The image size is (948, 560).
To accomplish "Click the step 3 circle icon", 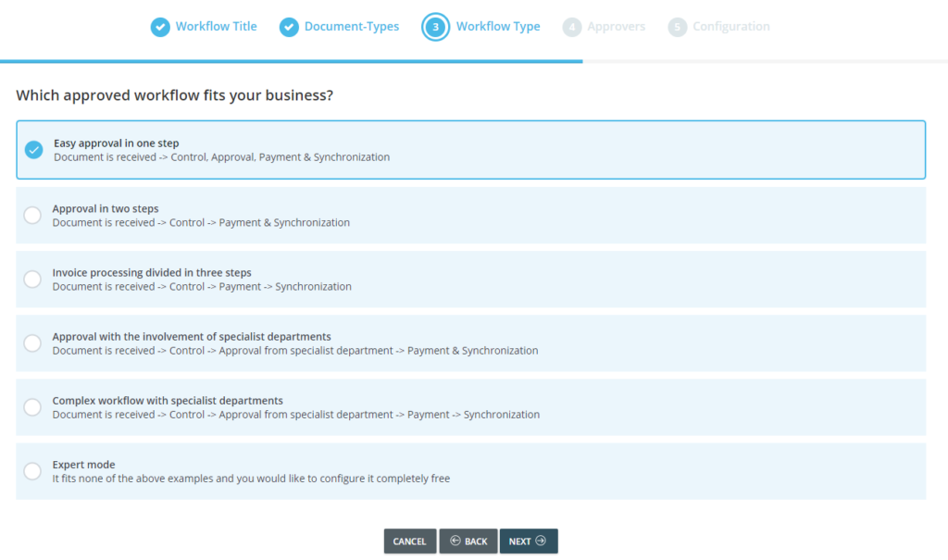I will [435, 27].
